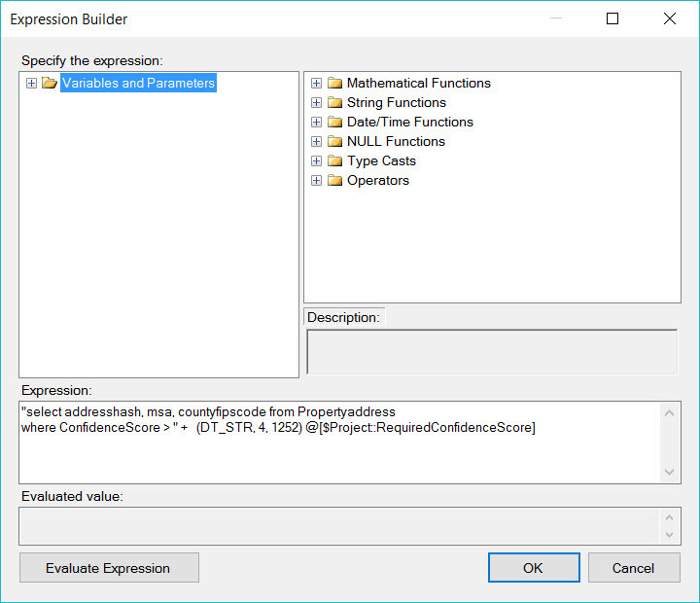Click the Date/Time Functions folder icon
This screenshot has width=700, height=603.
click(335, 123)
